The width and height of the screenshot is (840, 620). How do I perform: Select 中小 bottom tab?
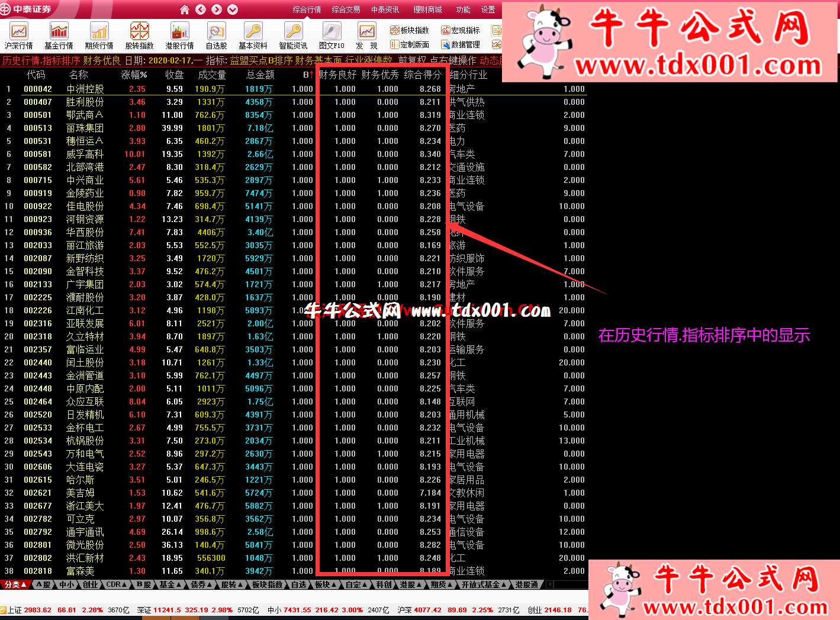[x=66, y=584]
